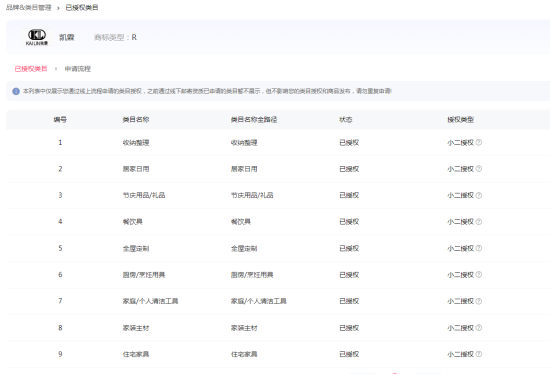Click the brand name 凯霖
This screenshot has height=374, width=550.
tap(67, 37)
